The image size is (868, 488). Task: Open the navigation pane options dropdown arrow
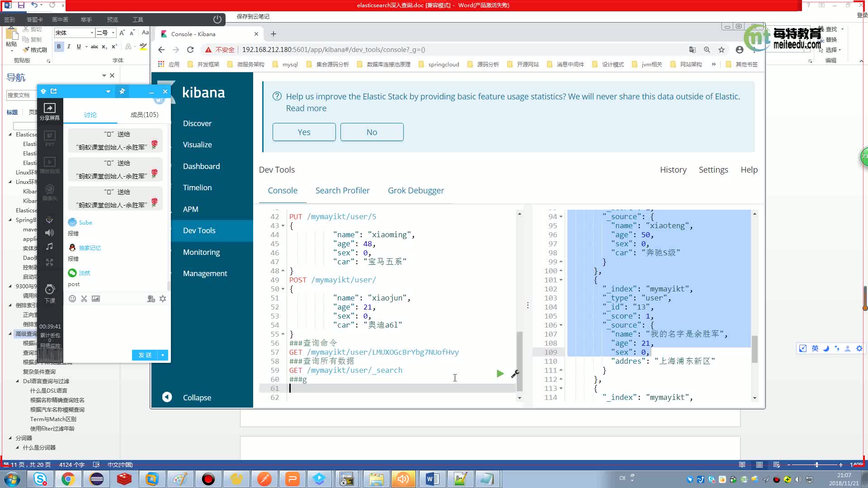click(x=104, y=75)
